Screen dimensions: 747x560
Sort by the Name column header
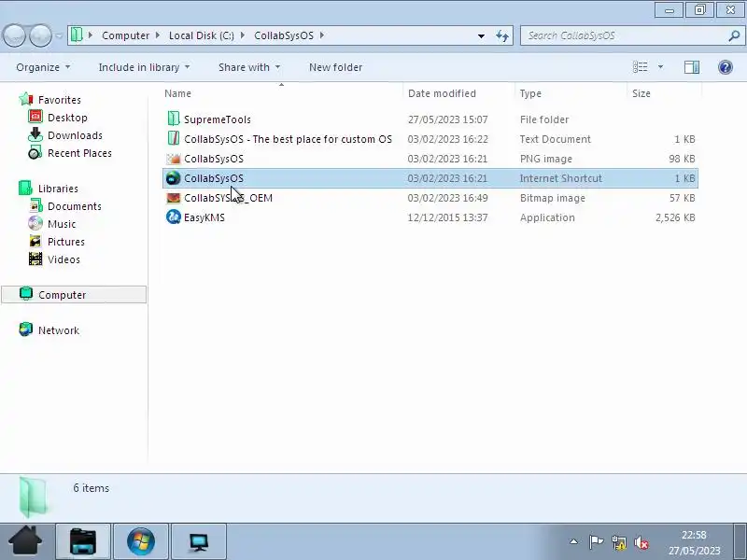pos(282,93)
